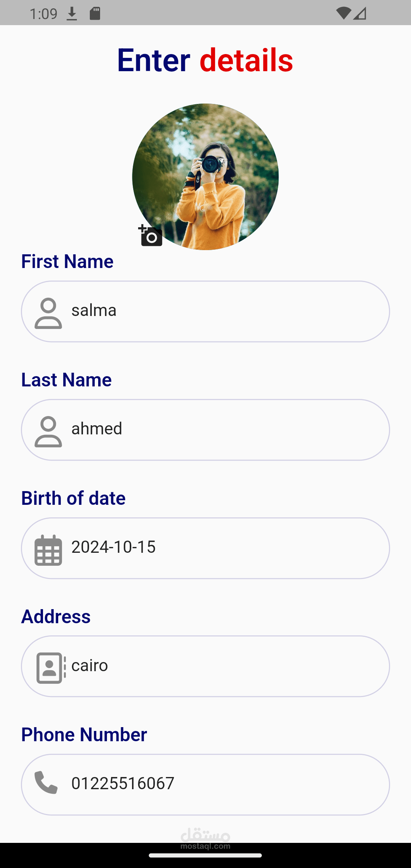Image resolution: width=411 pixels, height=868 pixels.
Task: Open the calendar icon for birth date
Action: [48, 550]
